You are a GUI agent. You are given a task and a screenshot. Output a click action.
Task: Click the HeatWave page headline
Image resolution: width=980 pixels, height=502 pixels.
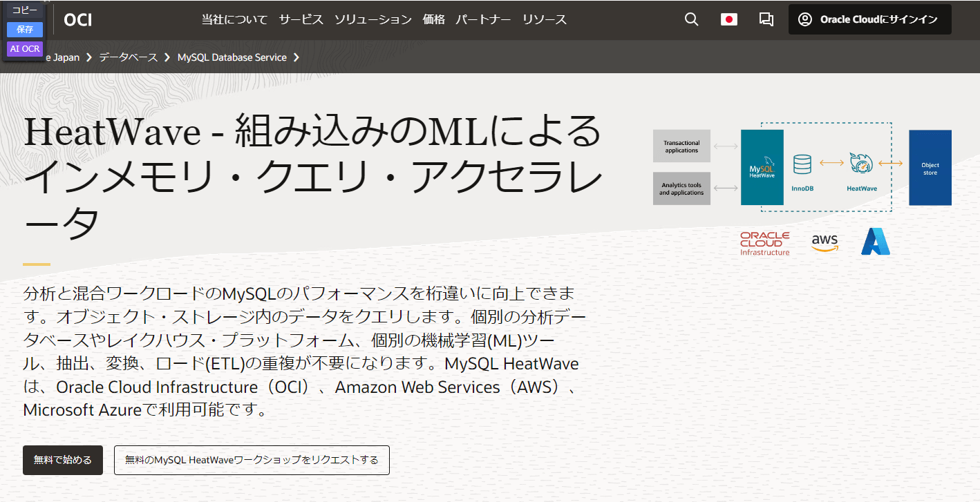313,177
